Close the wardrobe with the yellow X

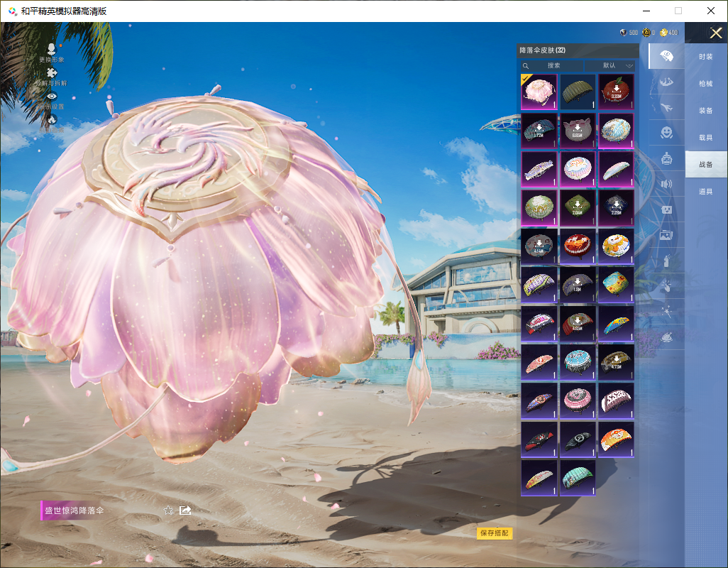coord(715,33)
